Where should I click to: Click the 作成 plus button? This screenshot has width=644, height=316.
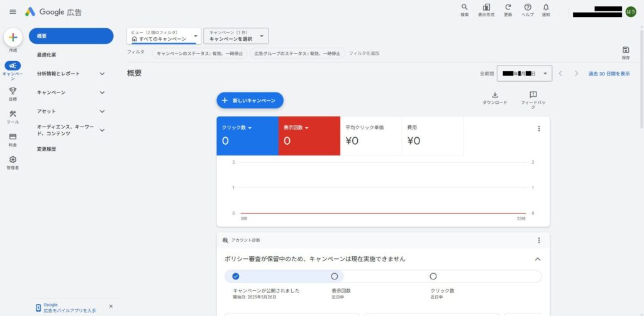click(13, 37)
